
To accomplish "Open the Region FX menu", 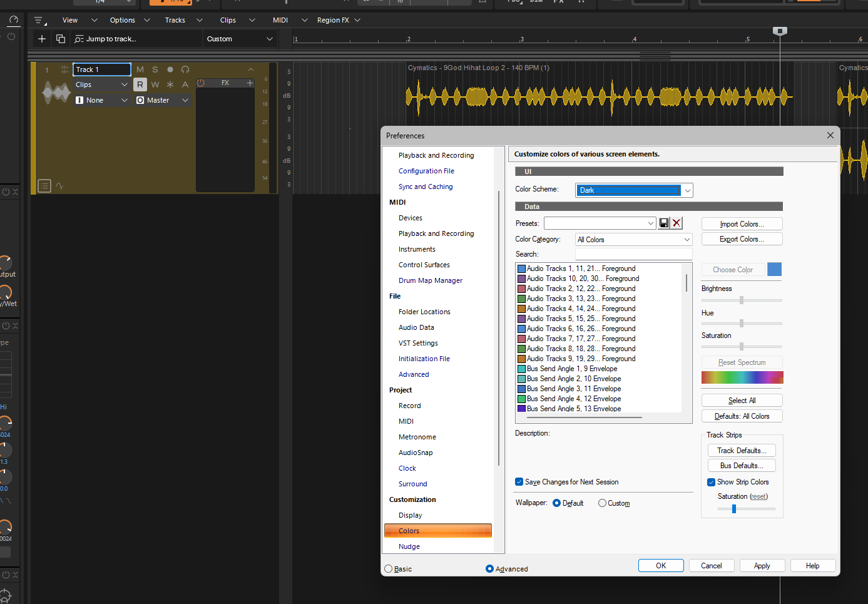I will point(339,20).
